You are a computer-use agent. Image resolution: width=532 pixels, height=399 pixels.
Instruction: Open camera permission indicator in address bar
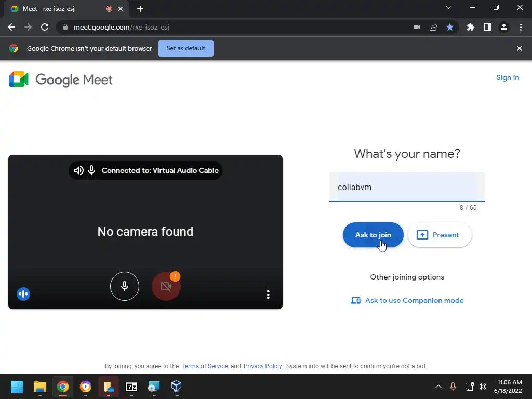click(x=417, y=27)
